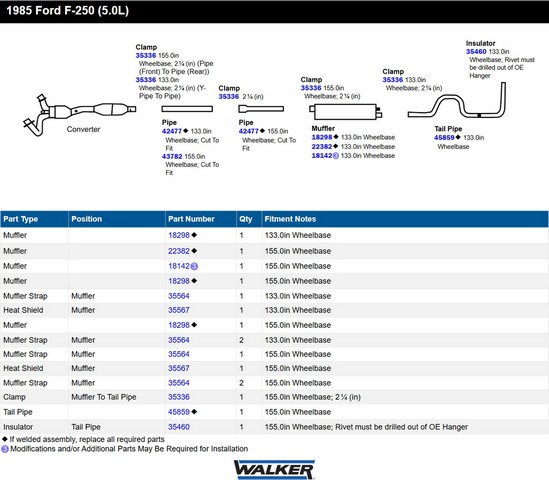The image size is (549, 480).
Task: Open 35564 Muffler Strap, qty 1, 133.0in Wheelbase
Action: pos(179,296)
